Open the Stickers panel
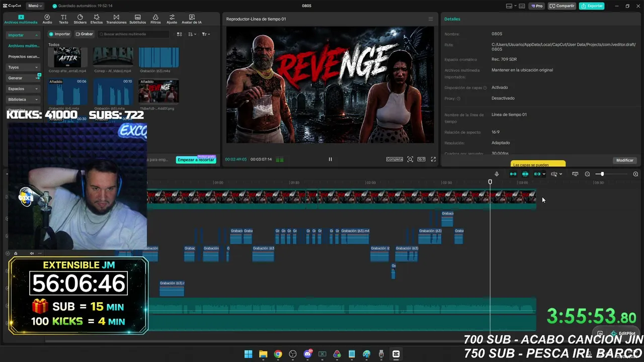This screenshot has width=644, height=362. tap(80, 19)
